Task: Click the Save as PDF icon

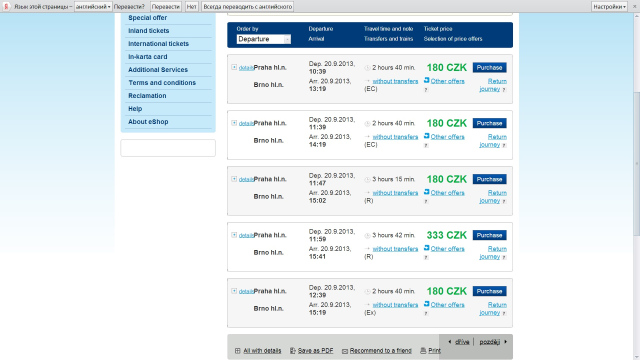Action: click(x=293, y=351)
